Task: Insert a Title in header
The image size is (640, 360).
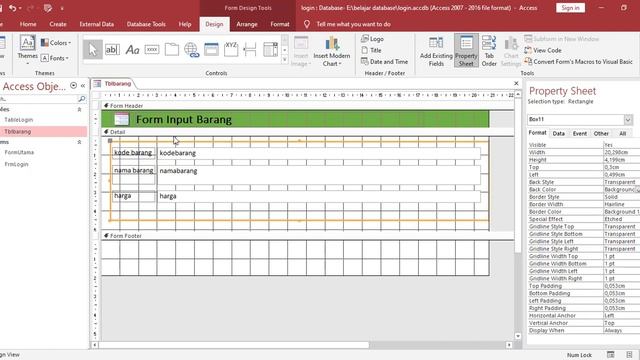Action: click(371, 50)
